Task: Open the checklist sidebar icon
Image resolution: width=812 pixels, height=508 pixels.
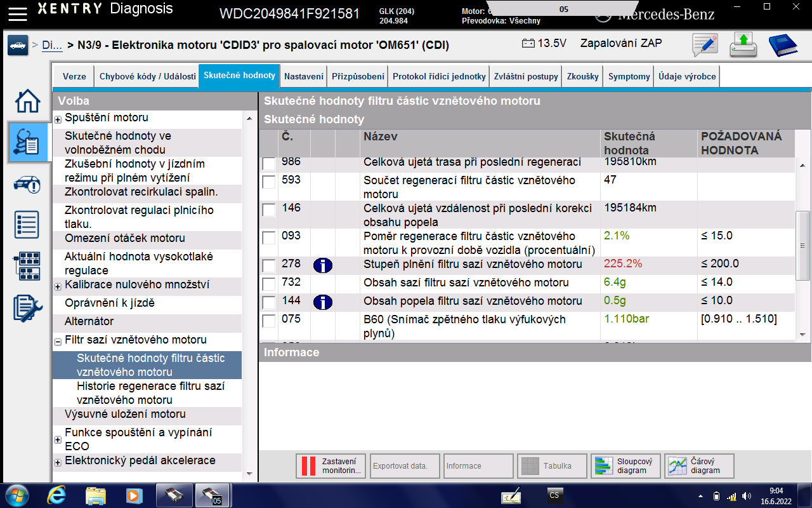Action: point(27,225)
